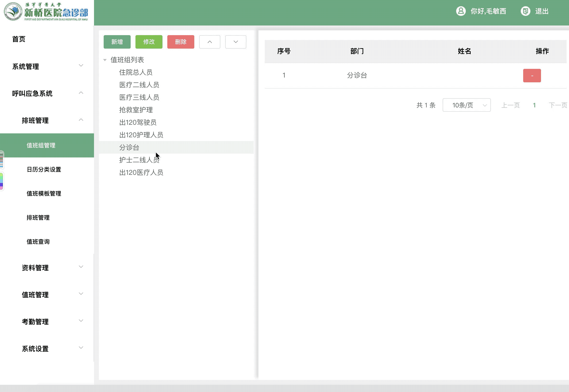The width and height of the screenshot is (569, 392).
Task: Click the 删除 button
Action: [x=181, y=42]
